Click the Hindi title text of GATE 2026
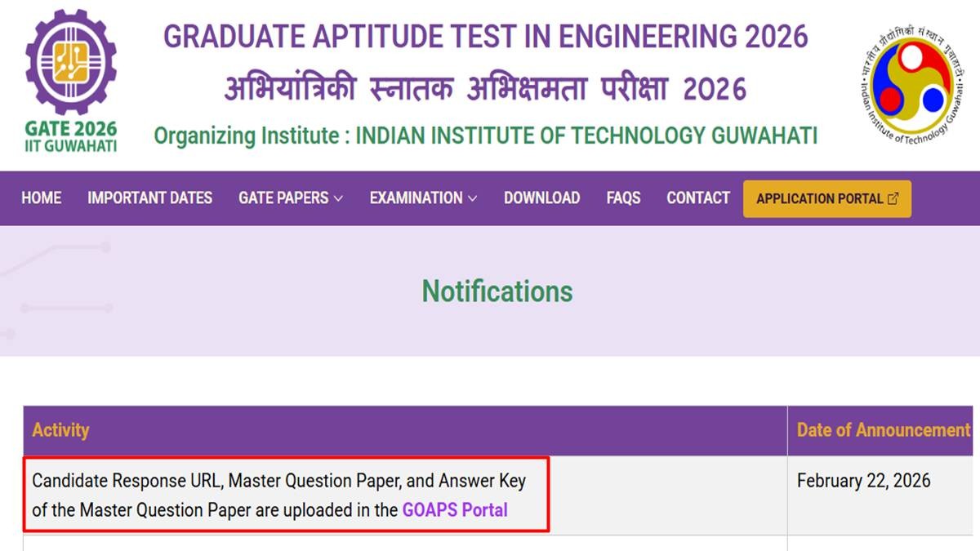 [485, 88]
